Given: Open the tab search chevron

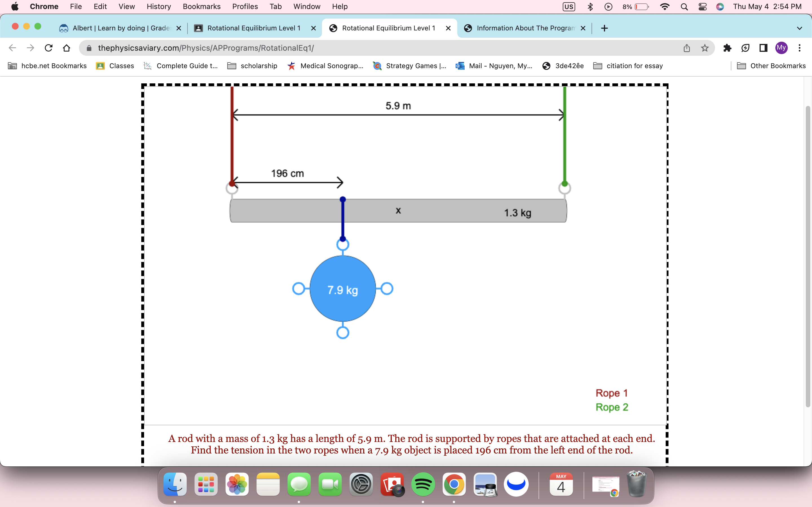Looking at the screenshot, I should pos(800,28).
